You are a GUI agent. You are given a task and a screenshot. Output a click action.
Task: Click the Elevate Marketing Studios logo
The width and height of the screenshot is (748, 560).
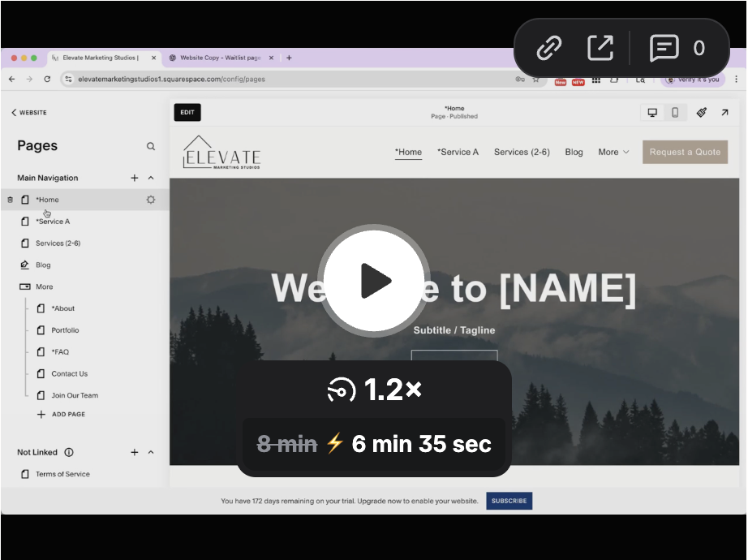click(221, 153)
